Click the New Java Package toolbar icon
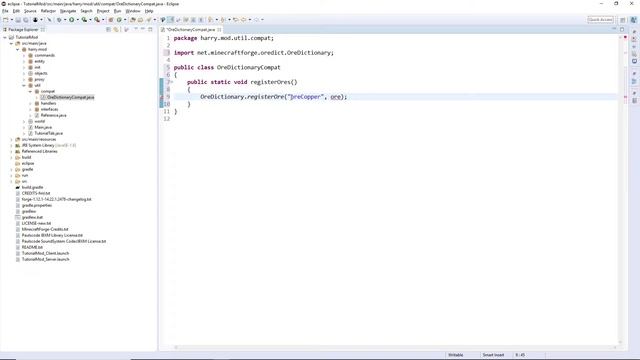The width and height of the screenshot is (640, 360). pyautogui.click(x=111, y=20)
